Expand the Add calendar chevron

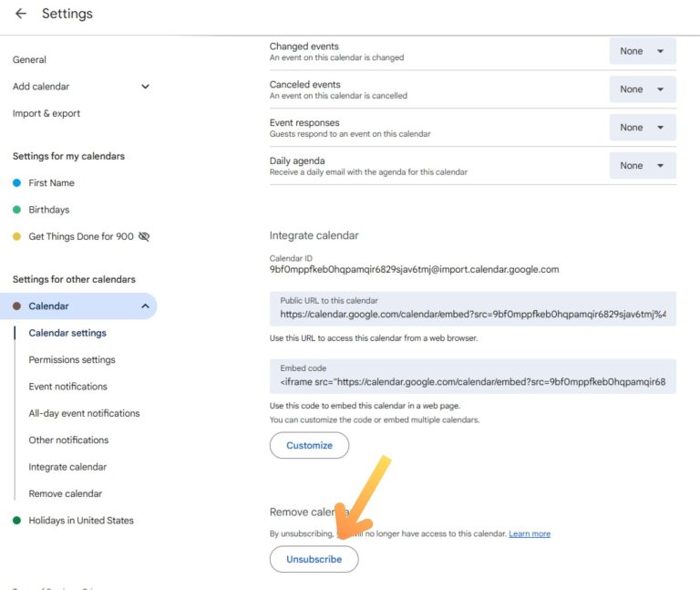(x=145, y=87)
